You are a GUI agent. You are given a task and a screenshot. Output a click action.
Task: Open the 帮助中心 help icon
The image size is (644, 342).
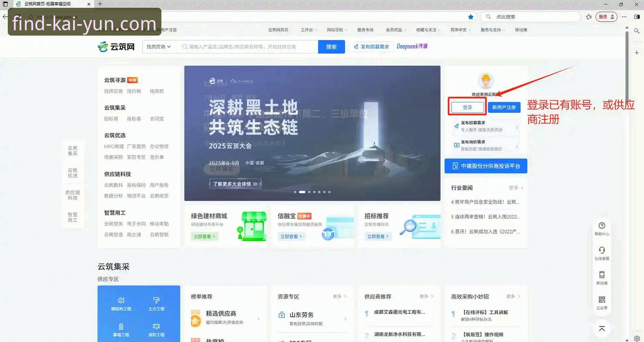(x=602, y=226)
